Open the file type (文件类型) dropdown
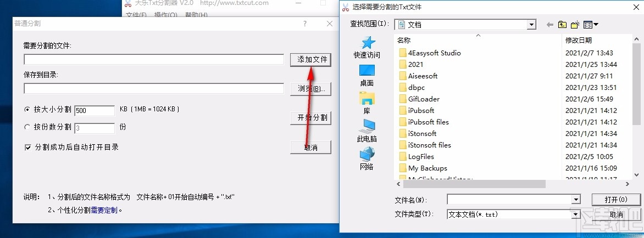 (576, 214)
